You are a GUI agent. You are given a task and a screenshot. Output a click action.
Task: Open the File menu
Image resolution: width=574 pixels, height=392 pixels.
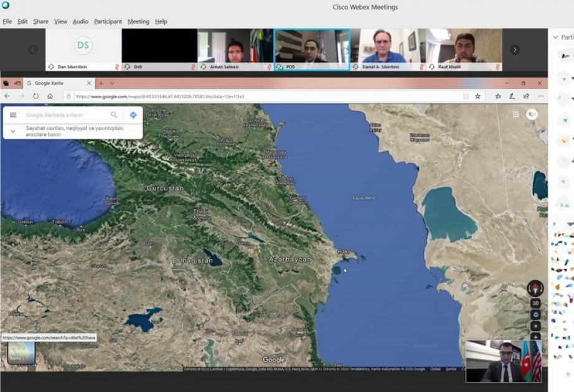point(7,22)
